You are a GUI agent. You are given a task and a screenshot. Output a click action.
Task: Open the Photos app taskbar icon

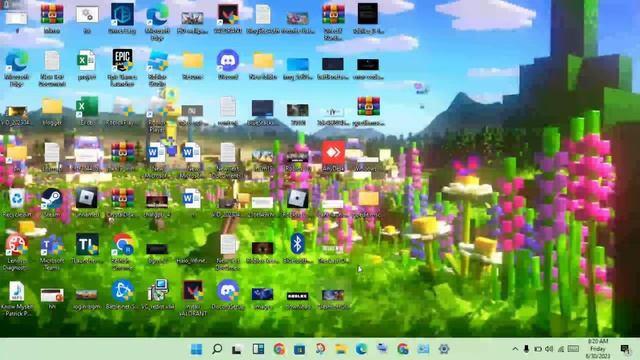423,349
